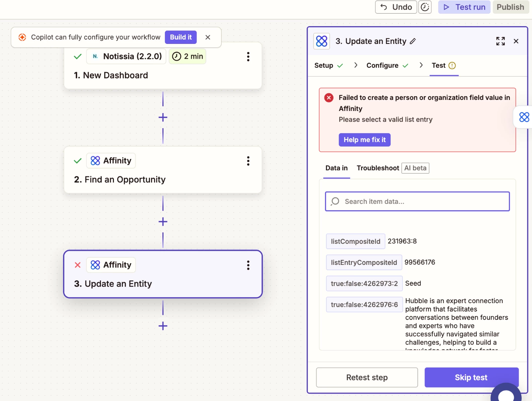This screenshot has width=532, height=401.
Task: Switch to the Configure tab
Action: 387,65
